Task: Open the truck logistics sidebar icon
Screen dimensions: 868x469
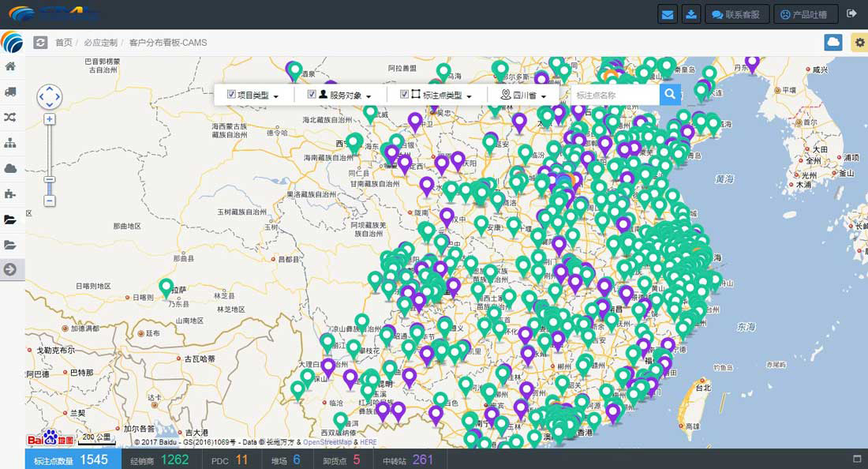Action: click(10, 92)
